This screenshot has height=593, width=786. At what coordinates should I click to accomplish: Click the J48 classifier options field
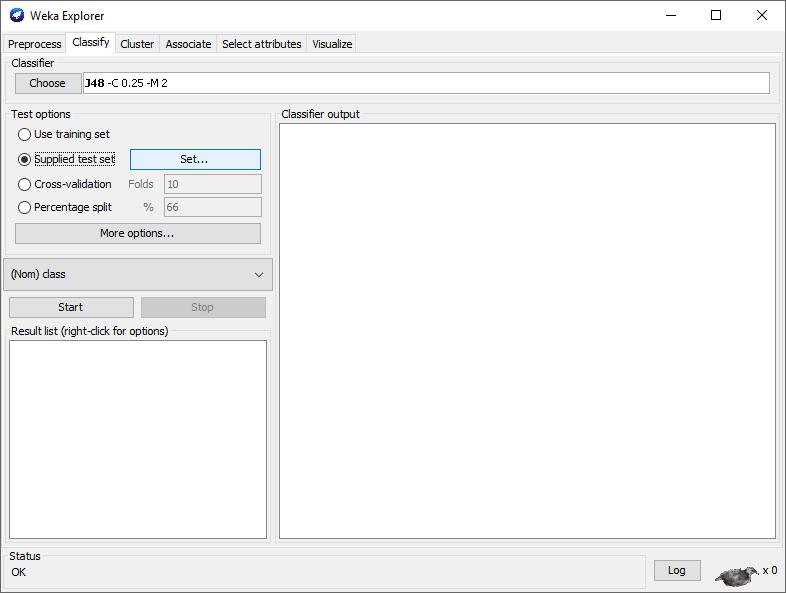coord(426,83)
